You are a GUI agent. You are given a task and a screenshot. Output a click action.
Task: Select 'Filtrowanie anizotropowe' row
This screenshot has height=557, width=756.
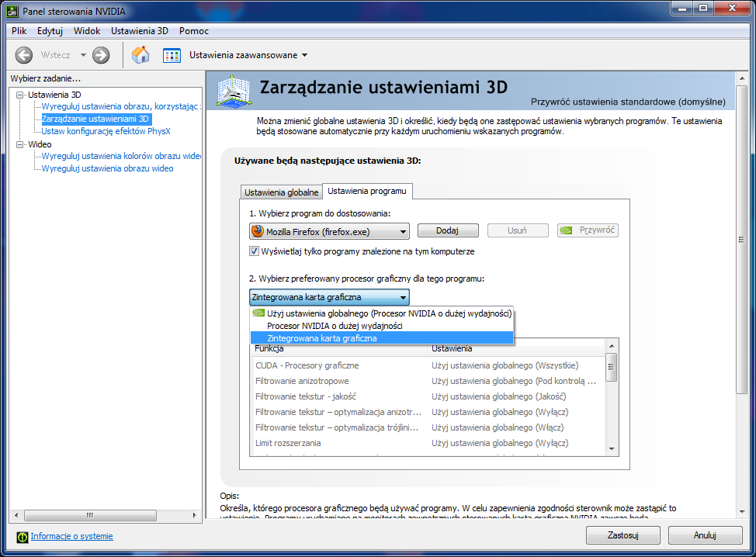coord(428,381)
